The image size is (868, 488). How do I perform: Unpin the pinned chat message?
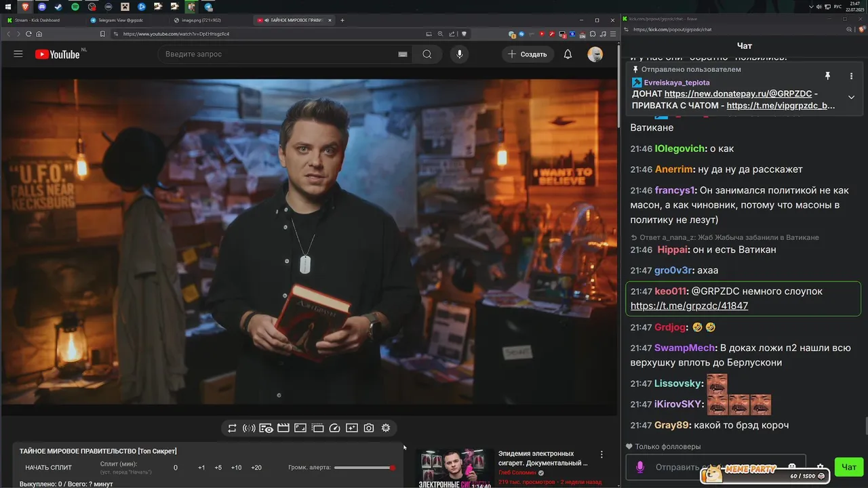click(x=827, y=76)
